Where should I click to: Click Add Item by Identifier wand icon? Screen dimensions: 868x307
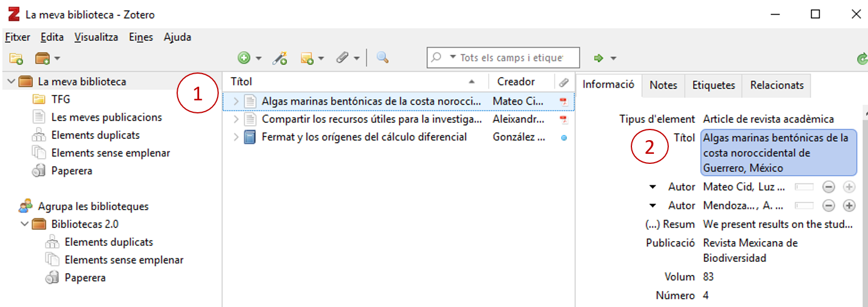pyautogui.click(x=280, y=58)
